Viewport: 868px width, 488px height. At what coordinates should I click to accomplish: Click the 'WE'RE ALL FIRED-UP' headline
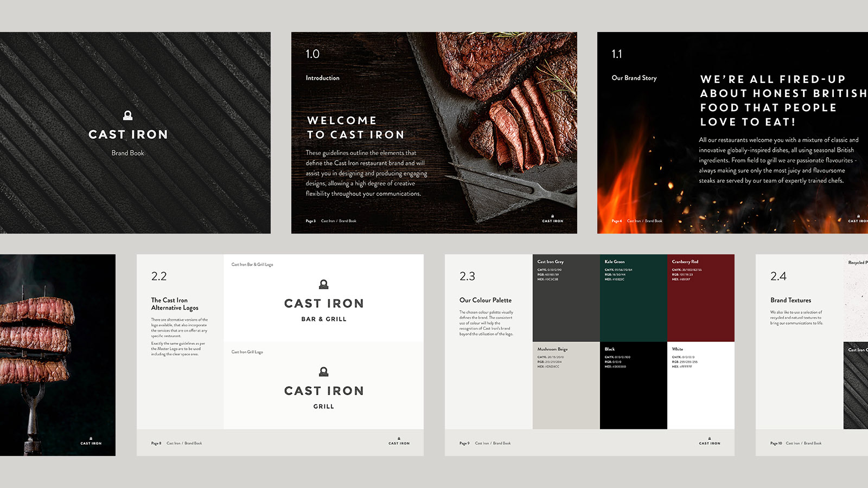click(784, 100)
